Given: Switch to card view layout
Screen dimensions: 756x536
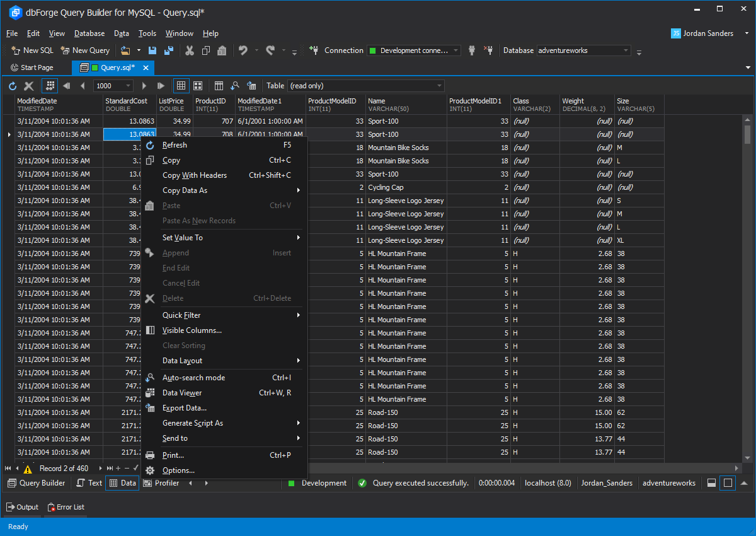Looking at the screenshot, I should click(x=198, y=86).
